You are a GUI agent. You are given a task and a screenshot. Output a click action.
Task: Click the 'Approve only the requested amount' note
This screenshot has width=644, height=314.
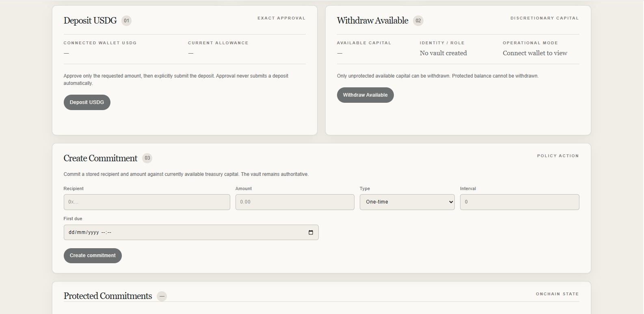[x=176, y=80]
